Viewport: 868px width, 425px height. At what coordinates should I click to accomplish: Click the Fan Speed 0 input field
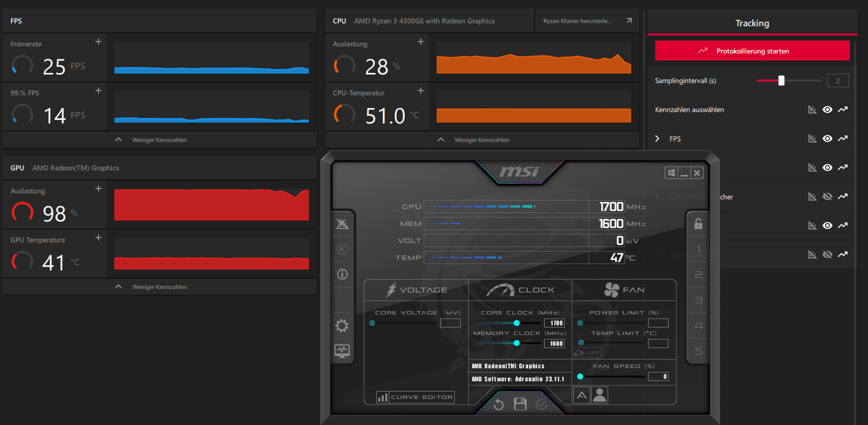tap(658, 376)
